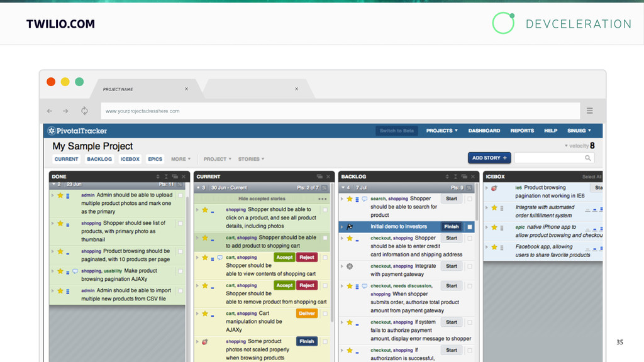Screen dimensions: 644x362
Task: Click the bug icon on 'Product browsing pagination not working in IE6'
Action: tap(494, 188)
